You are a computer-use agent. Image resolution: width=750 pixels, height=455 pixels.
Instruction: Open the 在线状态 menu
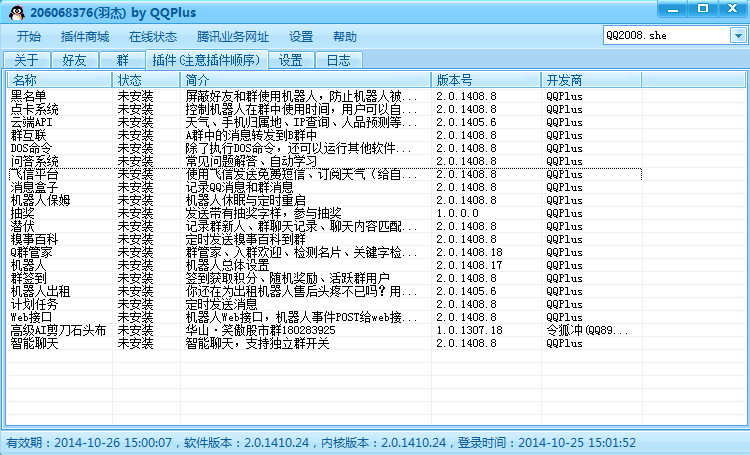point(153,37)
